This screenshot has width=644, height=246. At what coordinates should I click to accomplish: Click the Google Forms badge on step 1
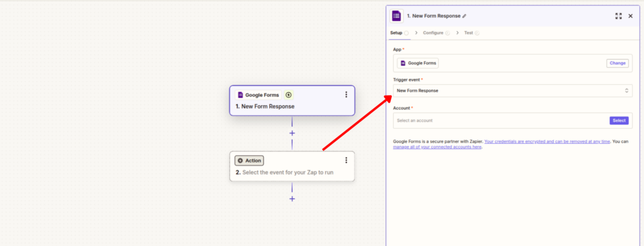point(258,95)
